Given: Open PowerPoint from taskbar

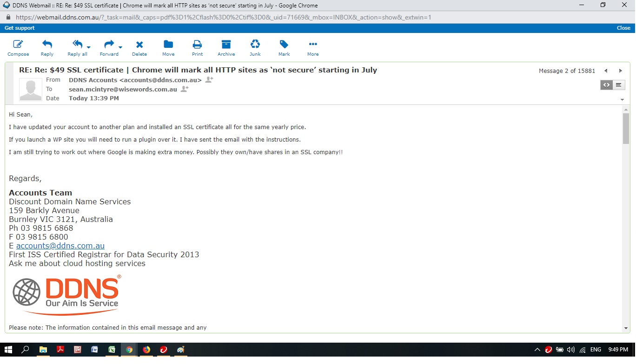Looking at the screenshot, I should coord(77,350).
